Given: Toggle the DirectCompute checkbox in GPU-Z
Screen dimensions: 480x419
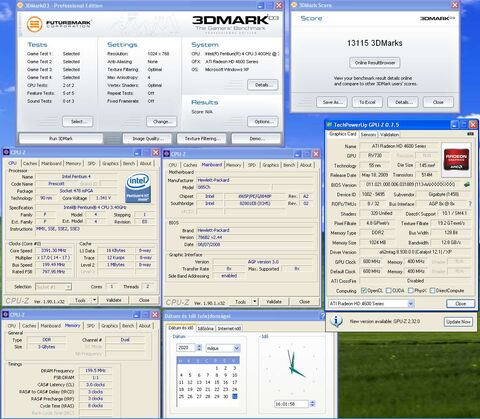Looking at the screenshot, I should (x=432, y=291).
